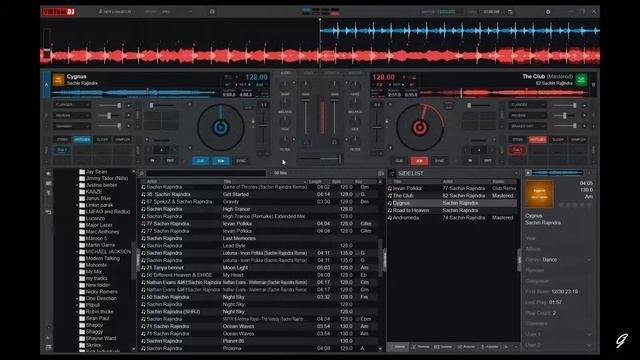Open the SIDELIST options dropdown arrow
Image resolution: width=640 pixels, height=360 pixels.
coord(516,173)
